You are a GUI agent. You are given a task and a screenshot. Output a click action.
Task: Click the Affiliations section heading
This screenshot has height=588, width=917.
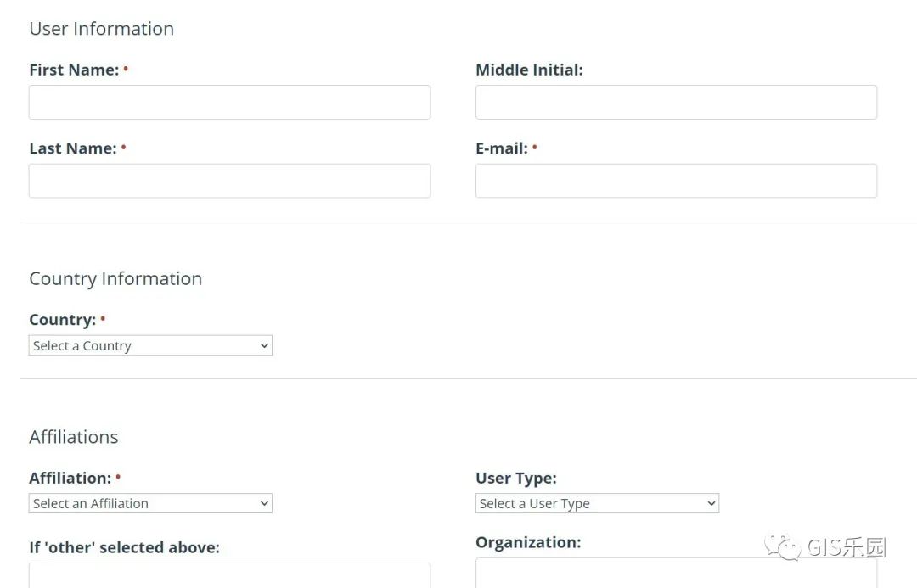pyautogui.click(x=74, y=437)
